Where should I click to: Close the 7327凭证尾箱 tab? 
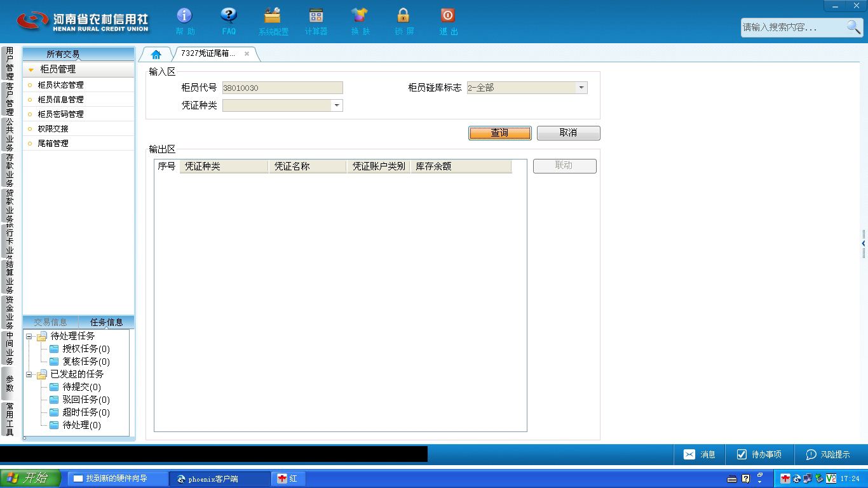tap(247, 54)
